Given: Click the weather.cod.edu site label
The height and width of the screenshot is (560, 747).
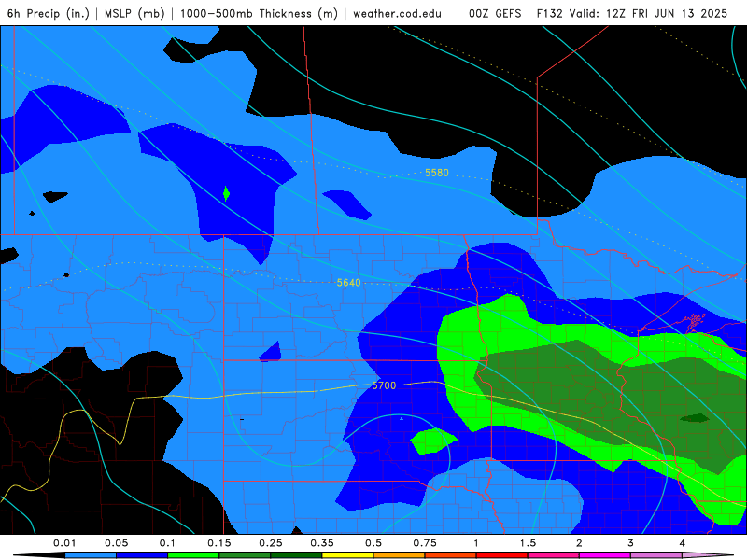Looking at the screenshot, I should click(398, 13).
